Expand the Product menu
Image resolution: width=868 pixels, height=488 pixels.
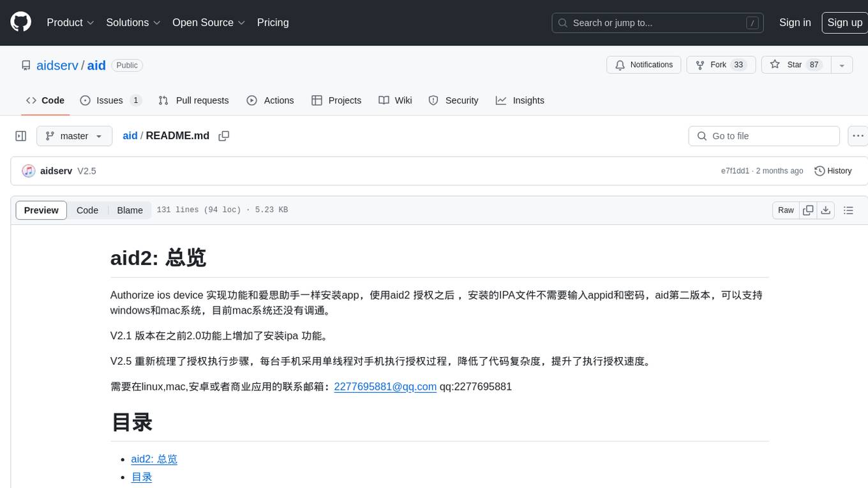(x=70, y=22)
